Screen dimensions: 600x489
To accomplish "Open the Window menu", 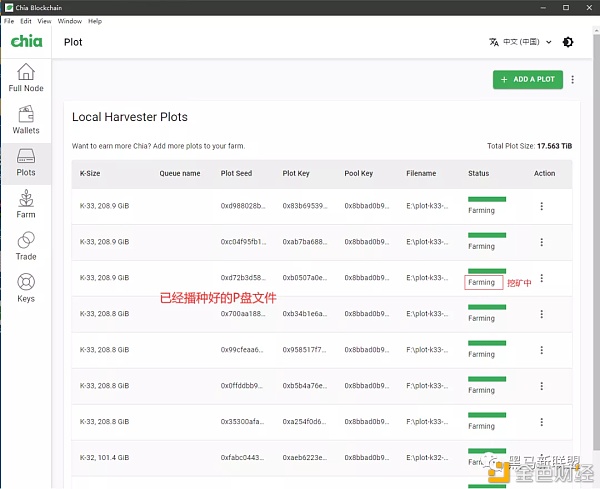I will point(70,21).
